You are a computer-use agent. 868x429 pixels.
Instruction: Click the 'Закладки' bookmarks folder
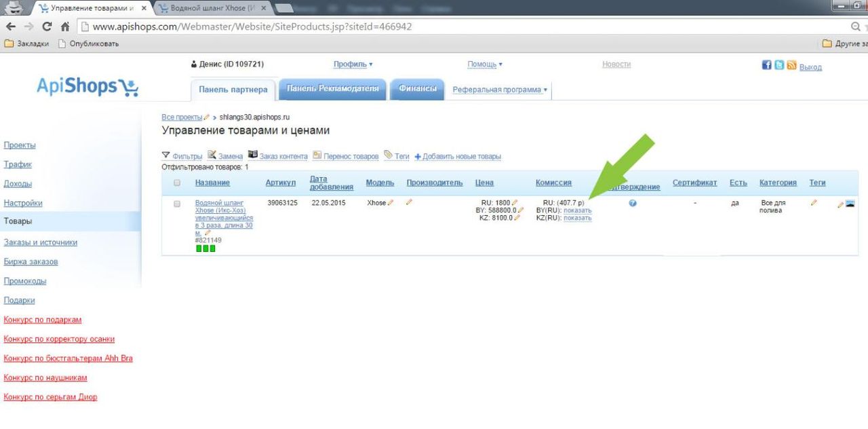(27, 43)
